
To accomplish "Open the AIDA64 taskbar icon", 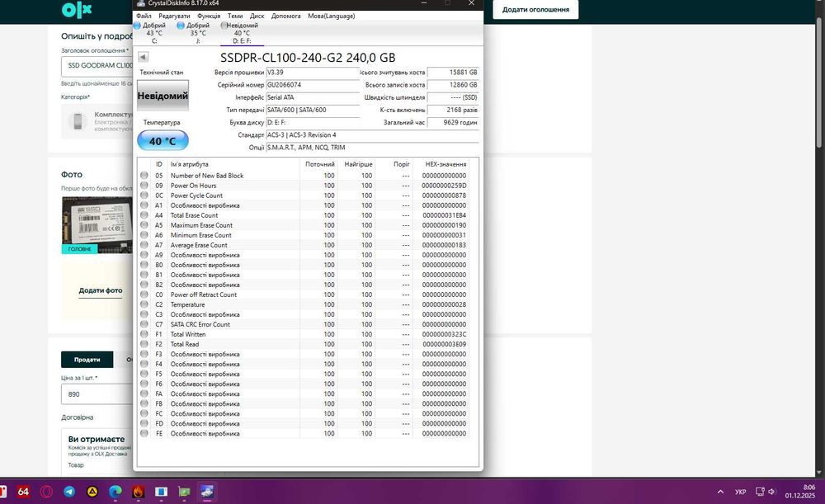I will coord(22,492).
